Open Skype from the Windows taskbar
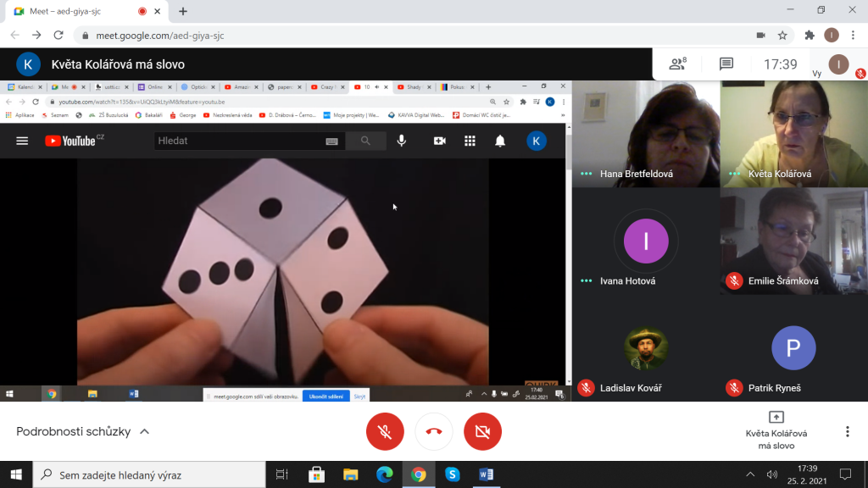The height and width of the screenshot is (488, 868). click(x=452, y=474)
